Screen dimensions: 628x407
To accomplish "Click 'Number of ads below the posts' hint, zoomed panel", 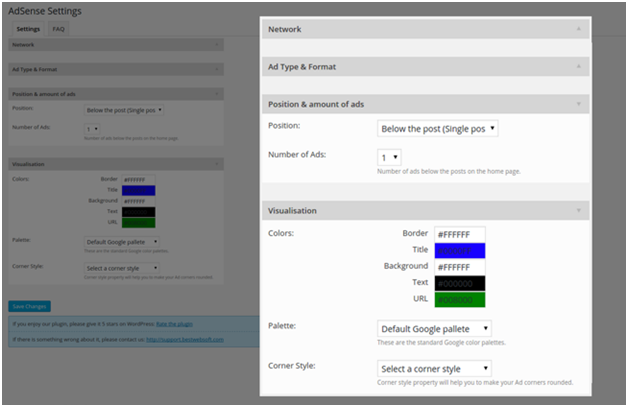I will click(449, 171).
